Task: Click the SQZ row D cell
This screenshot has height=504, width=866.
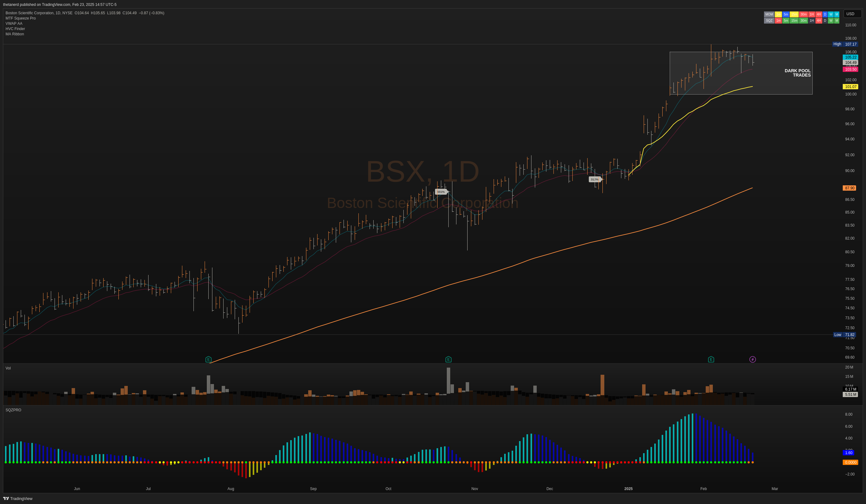Action: click(x=825, y=21)
